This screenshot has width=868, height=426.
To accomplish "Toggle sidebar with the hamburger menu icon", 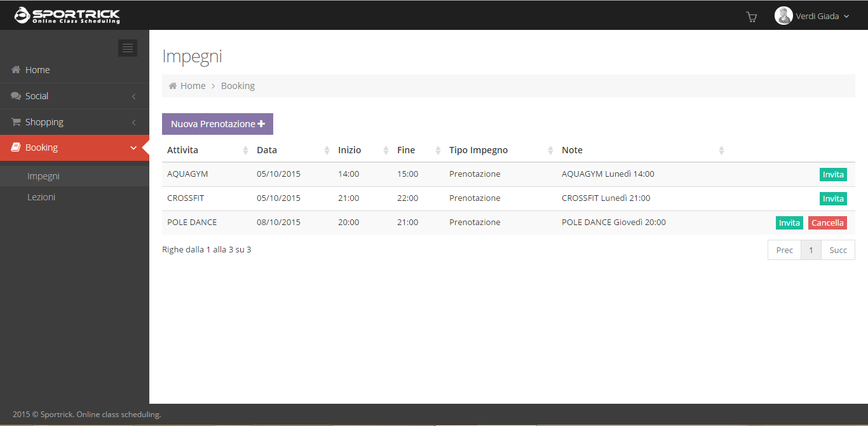I will tap(128, 48).
